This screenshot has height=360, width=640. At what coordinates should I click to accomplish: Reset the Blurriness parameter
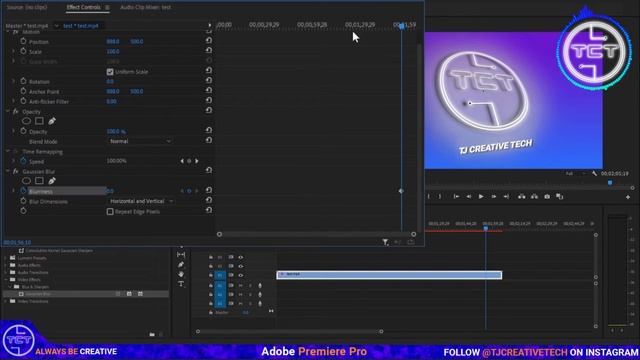tap(209, 190)
